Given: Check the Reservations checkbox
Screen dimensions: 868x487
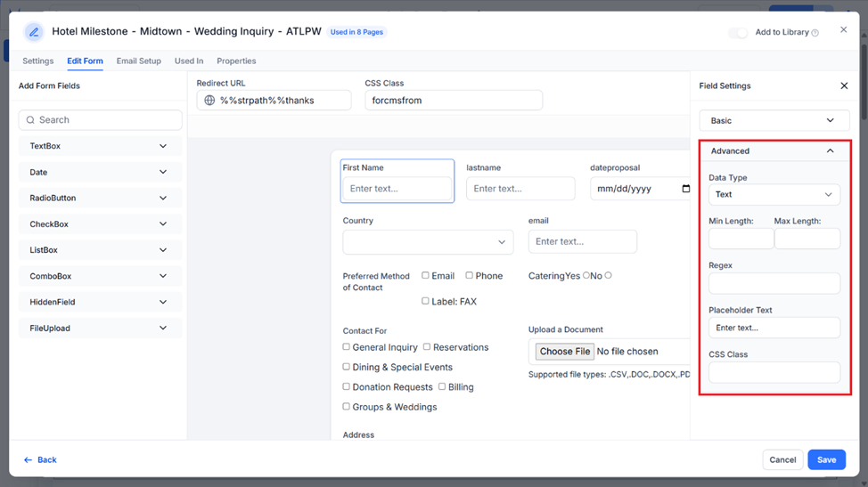Looking at the screenshot, I should 427,346.
